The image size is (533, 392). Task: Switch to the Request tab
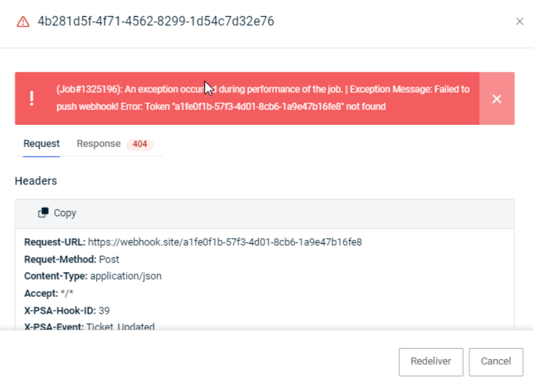pos(41,144)
